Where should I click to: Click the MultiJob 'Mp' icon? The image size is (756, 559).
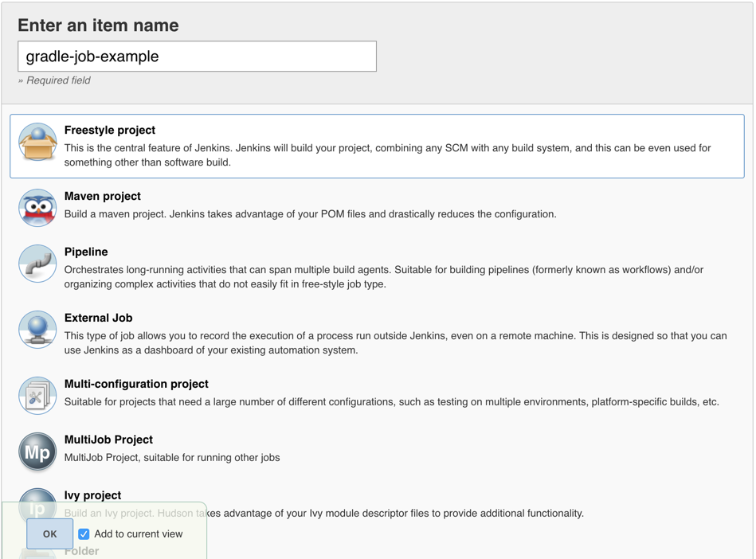click(x=37, y=451)
